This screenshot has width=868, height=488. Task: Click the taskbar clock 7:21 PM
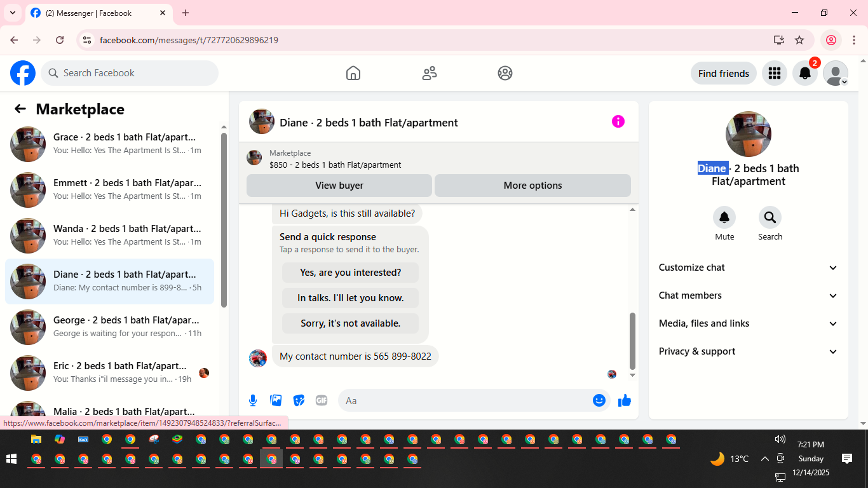[811, 445]
